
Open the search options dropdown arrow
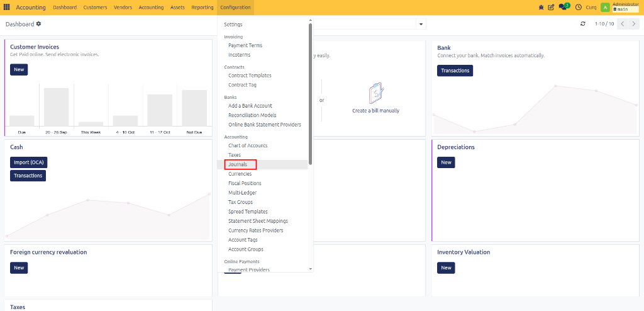pos(421,24)
